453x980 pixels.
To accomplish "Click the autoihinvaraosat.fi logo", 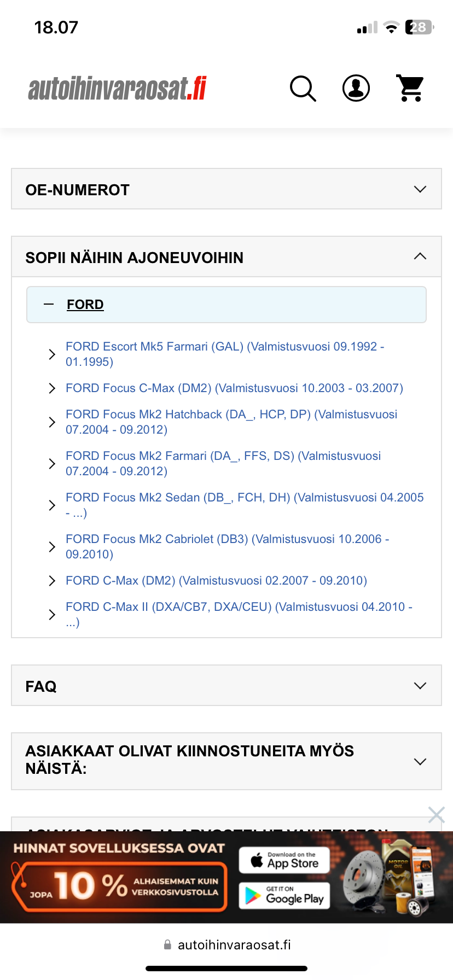I will coord(118,89).
